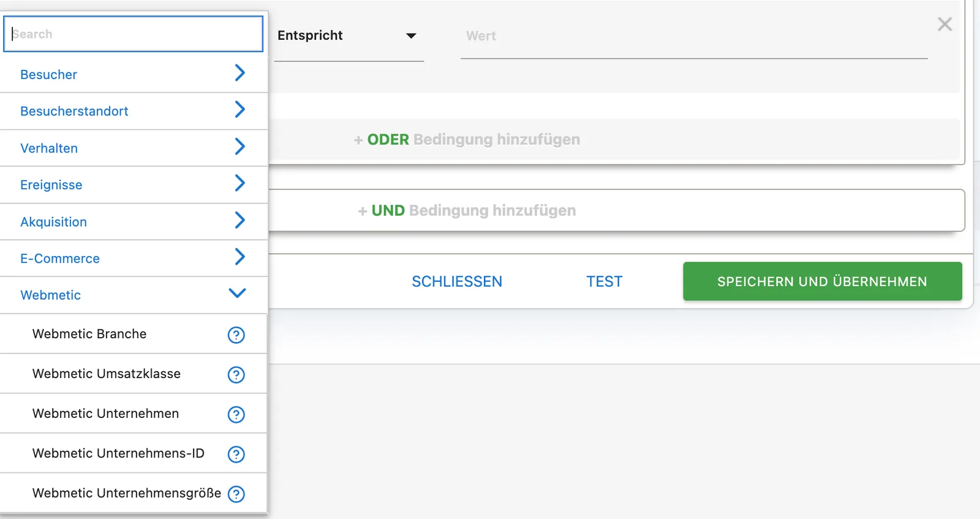Remove condition with the X icon
Image resolution: width=980 pixels, height=519 pixels.
click(x=944, y=24)
